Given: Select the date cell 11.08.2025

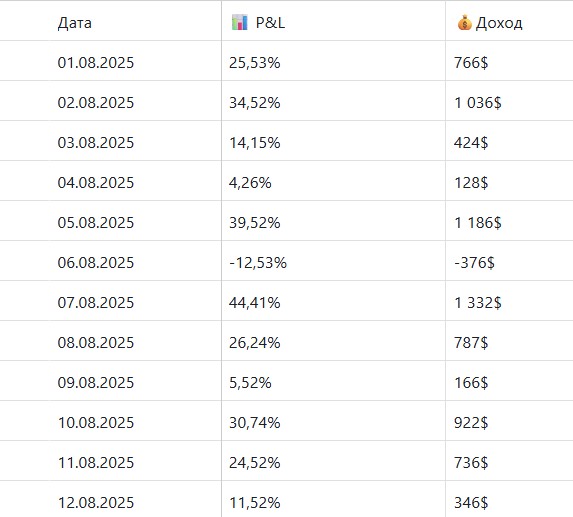Looking at the screenshot, I should coord(96,463).
